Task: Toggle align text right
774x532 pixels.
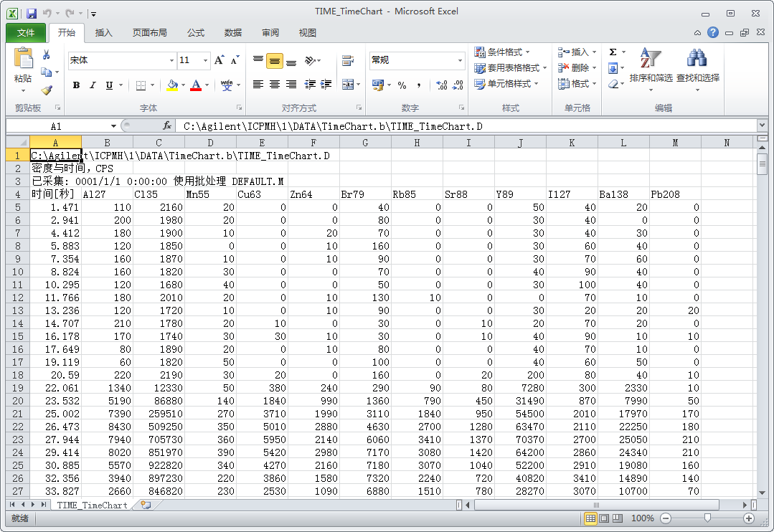Action: pyautogui.click(x=291, y=85)
